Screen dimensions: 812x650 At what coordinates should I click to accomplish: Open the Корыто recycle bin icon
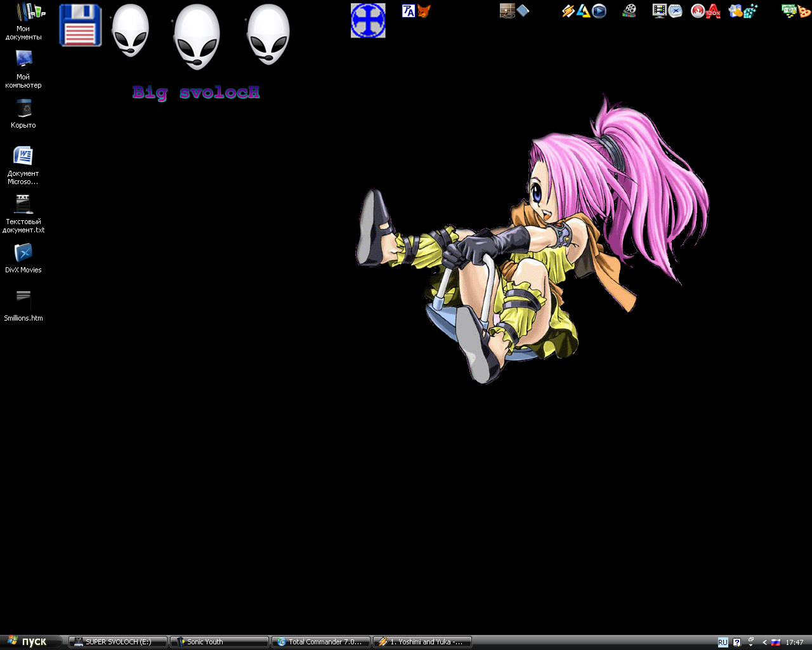coord(23,114)
